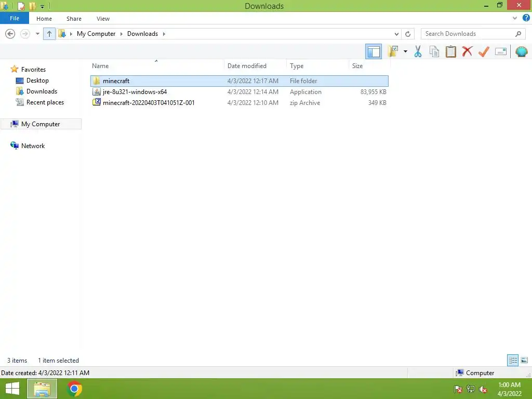The image size is (532, 399).
Task: Switch to the View ribbon tab
Action: point(103,19)
